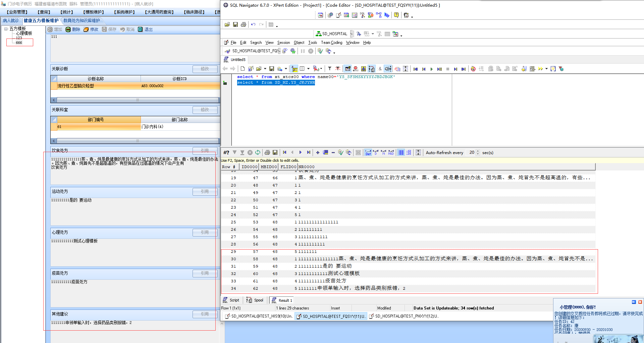This screenshot has width=644, height=343.
Task: Toggle the highlighted 'ab' editor option
Action: (x=294, y=69)
